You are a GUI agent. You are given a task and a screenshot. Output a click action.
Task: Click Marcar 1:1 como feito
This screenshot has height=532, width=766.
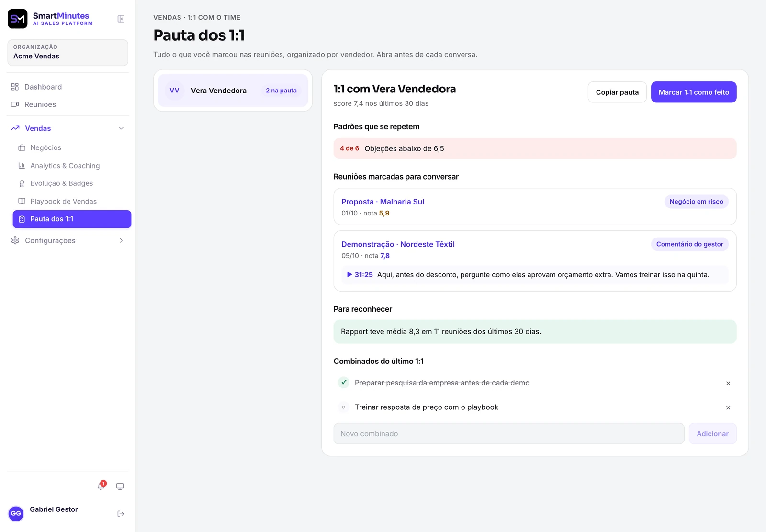[694, 92]
